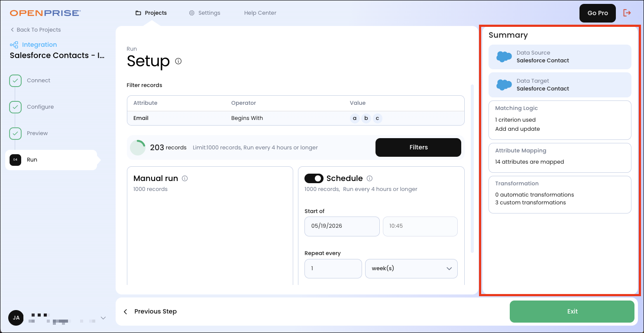644x333 pixels.
Task: Click the '203 records' count
Action: click(168, 148)
